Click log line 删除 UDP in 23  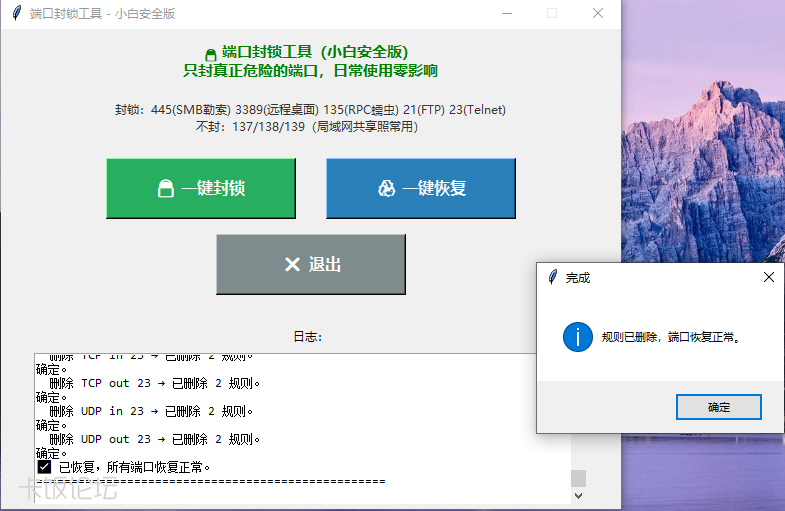pos(151,411)
